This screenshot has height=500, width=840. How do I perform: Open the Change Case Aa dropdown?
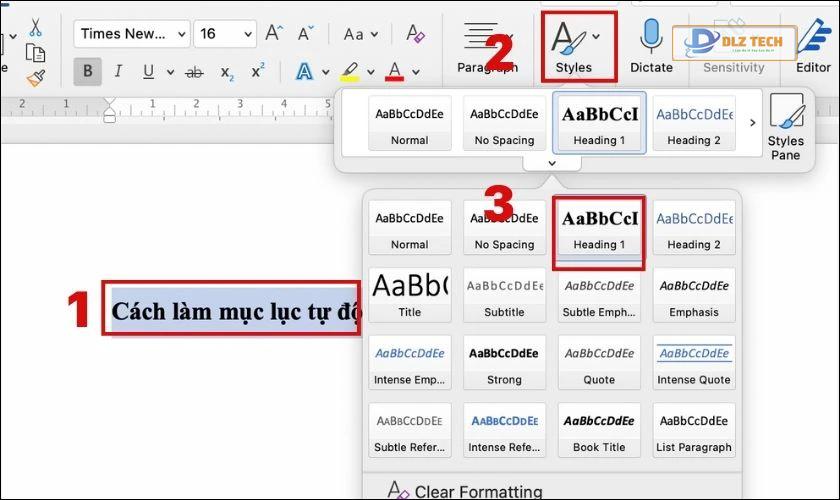pyautogui.click(x=361, y=34)
